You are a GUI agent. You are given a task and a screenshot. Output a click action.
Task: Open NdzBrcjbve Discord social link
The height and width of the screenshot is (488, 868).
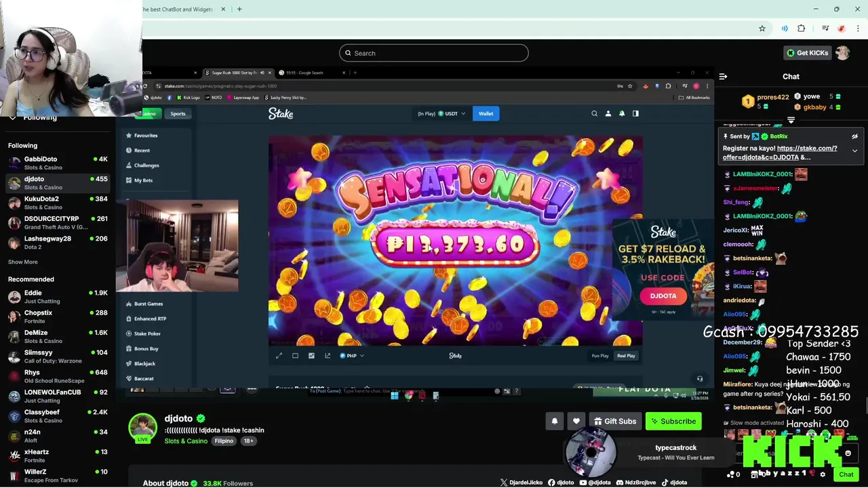(635, 483)
